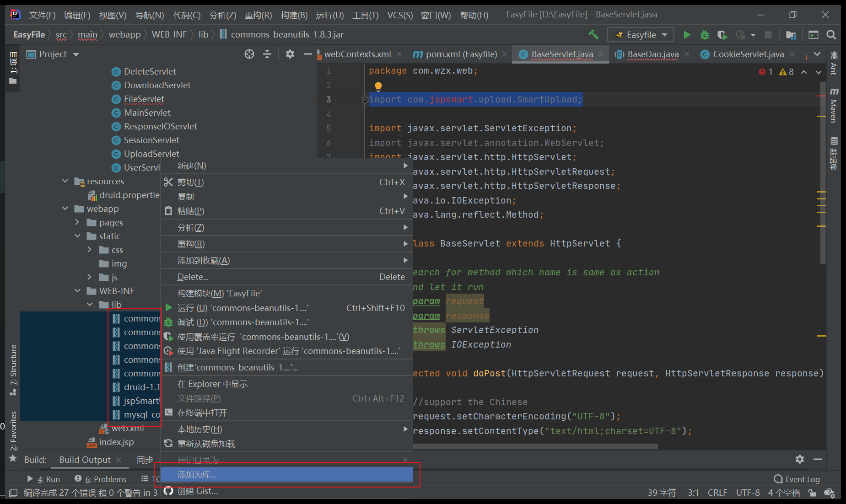The height and width of the screenshot is (504, 846).
Task: Switch to webContexts.xml tab
Action: pyautogui.click(x=357, y=54)
